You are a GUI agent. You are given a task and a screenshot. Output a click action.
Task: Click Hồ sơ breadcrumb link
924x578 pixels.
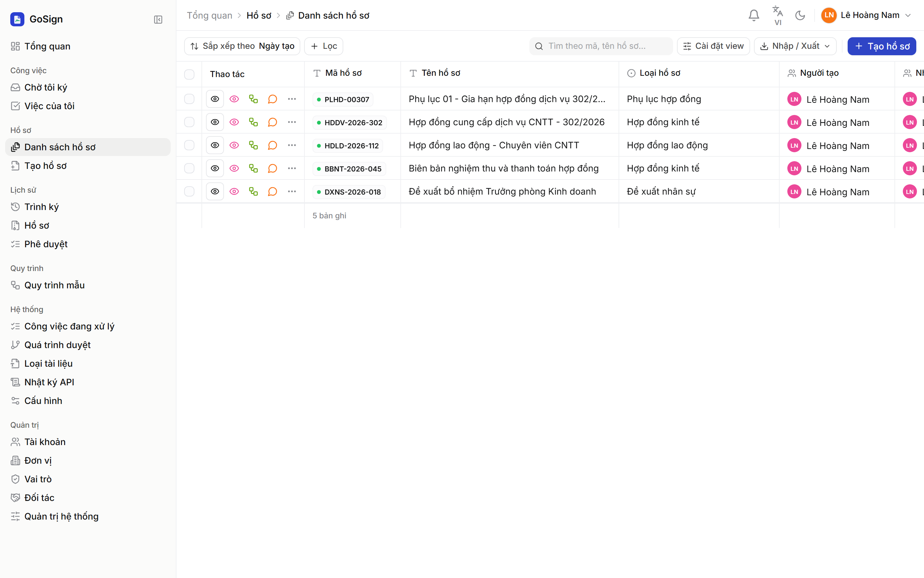259,16
